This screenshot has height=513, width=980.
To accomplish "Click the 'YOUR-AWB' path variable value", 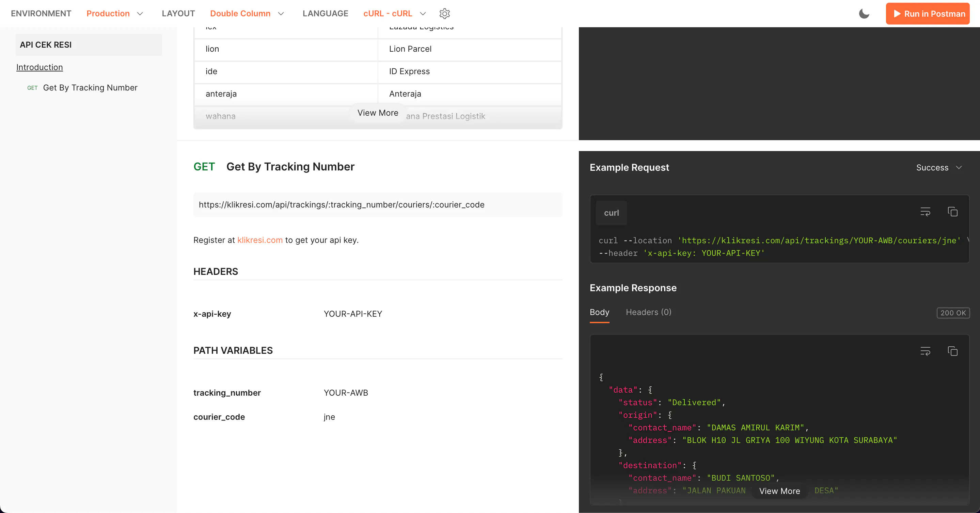I will [346, 393].
